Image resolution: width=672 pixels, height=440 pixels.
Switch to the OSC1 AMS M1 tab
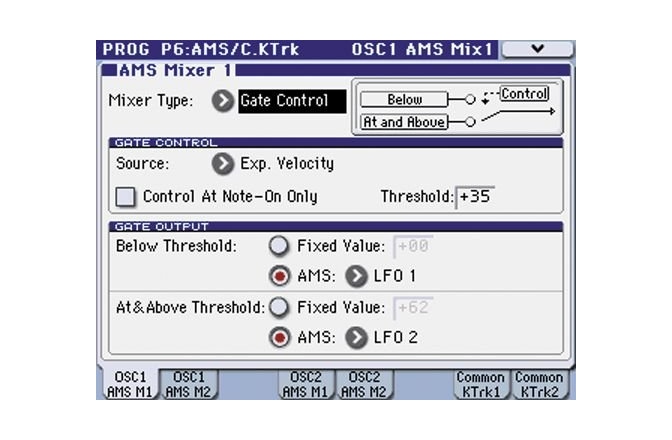(130, 384)
